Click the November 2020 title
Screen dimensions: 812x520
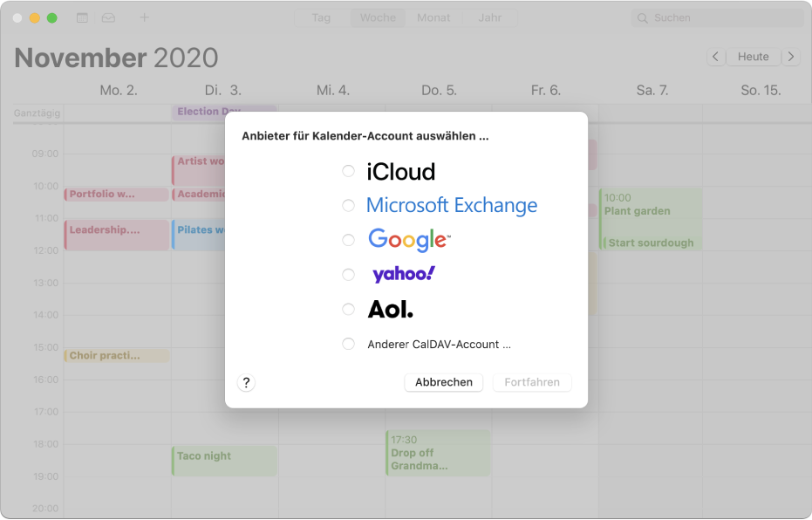coord(117,58)
